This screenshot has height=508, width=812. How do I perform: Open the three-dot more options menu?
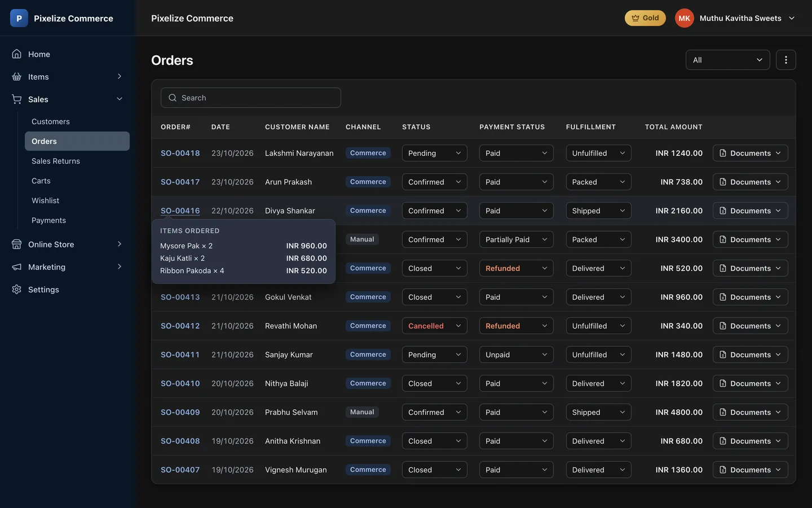785,60
